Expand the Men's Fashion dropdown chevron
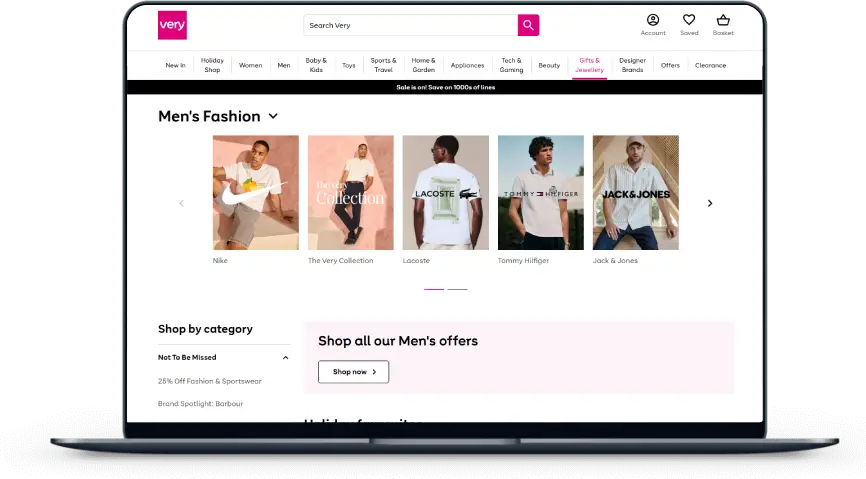 tap(273, 117)
